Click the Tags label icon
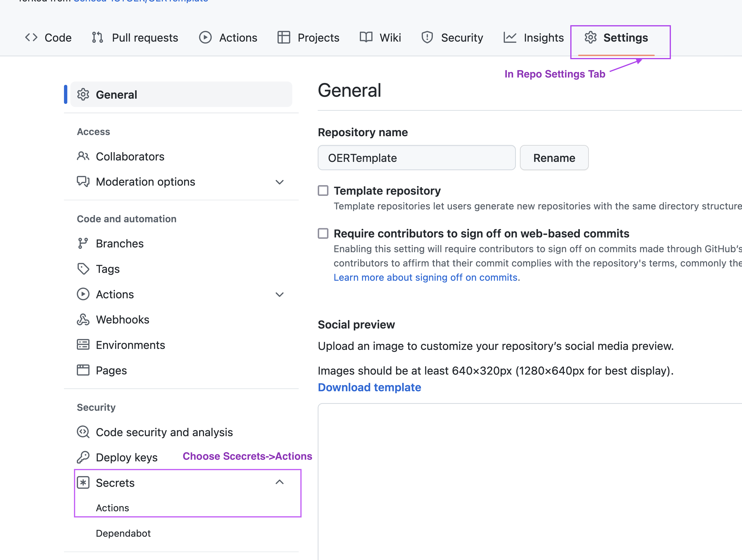Image resolution: width=742 pixels, height=560 pixels. [83, 269]
